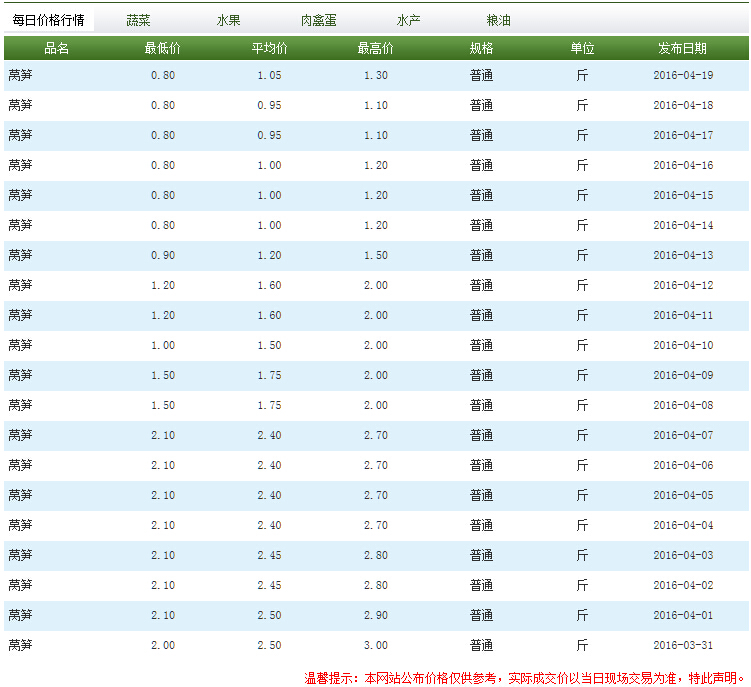Image resolution: width=751 pixels, height=687 pixels.
Task: Click lowest price 2.00 in 03-31 row
Action: [x=163, y=645]
